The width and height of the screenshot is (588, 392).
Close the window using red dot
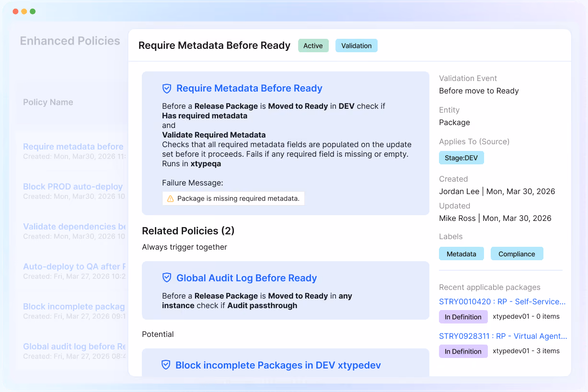click(15, 11)
